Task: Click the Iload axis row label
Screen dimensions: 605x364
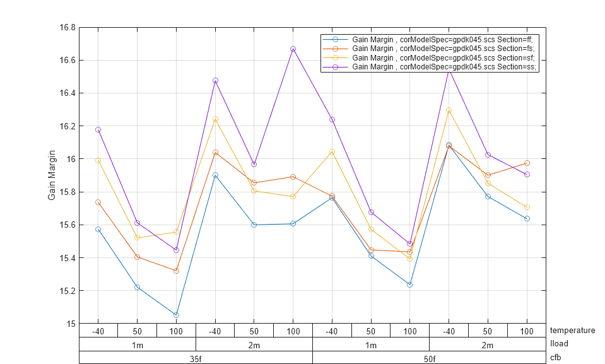Action: click(560, 344)
